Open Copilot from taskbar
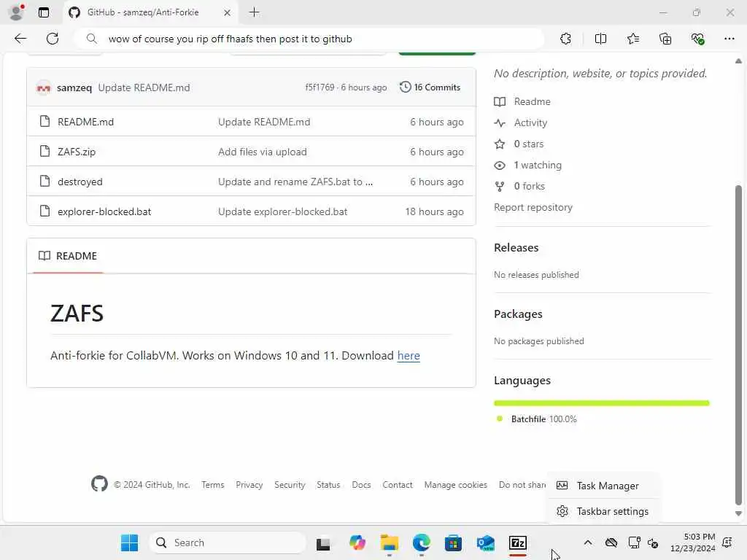The image size is (747, 560). 357,542
